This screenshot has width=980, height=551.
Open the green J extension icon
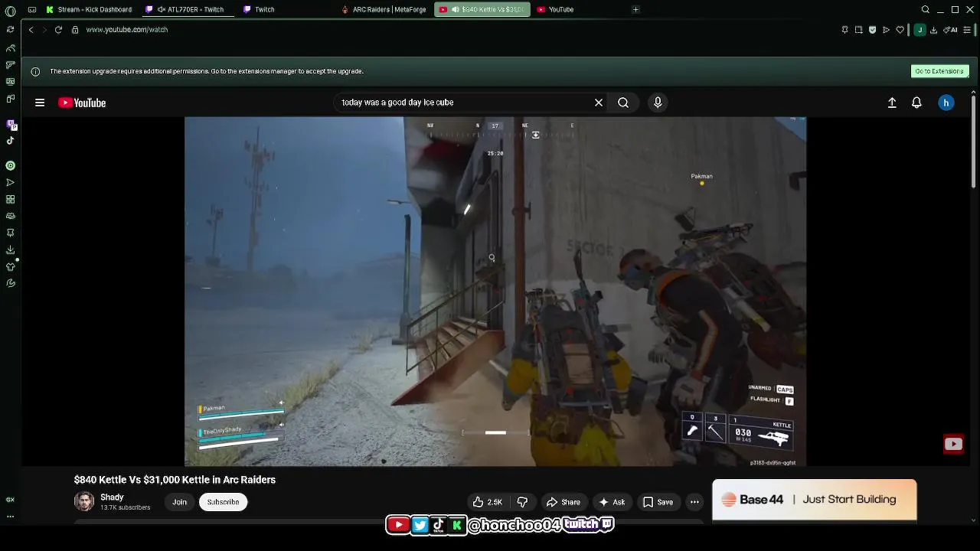coord(920,30)
